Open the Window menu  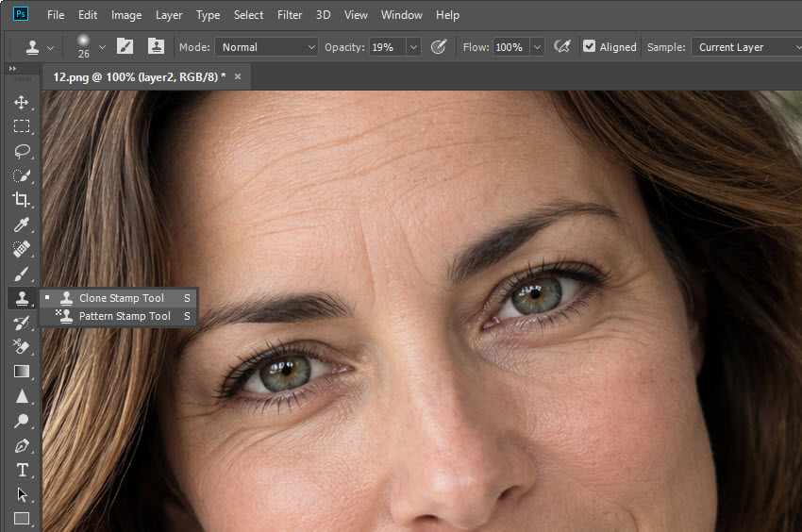pos(402,15)
